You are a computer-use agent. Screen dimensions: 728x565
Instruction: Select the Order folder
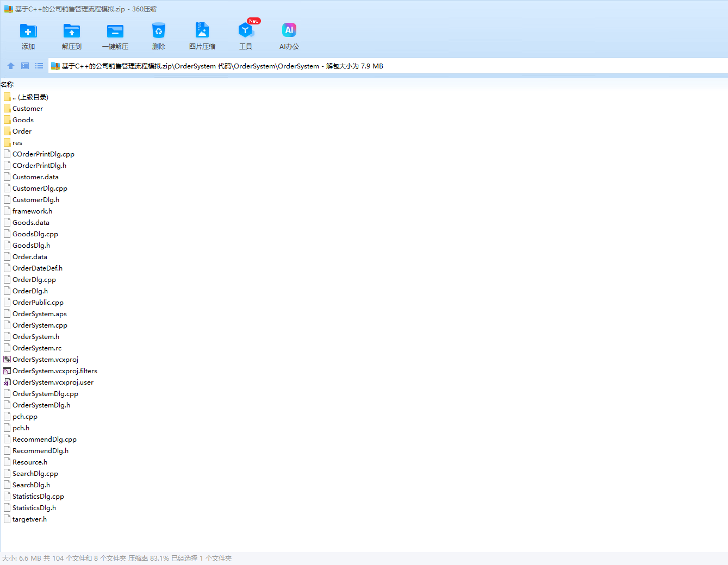point(18,131)
